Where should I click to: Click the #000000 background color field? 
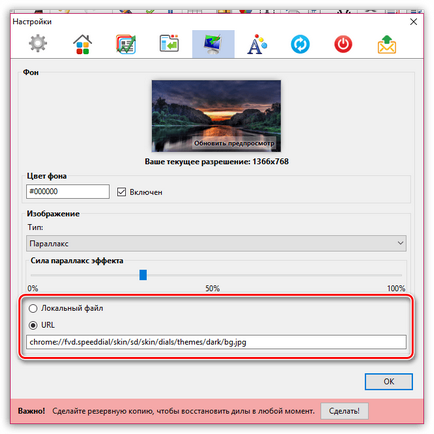pyautogui.click(x=68, y=192)
